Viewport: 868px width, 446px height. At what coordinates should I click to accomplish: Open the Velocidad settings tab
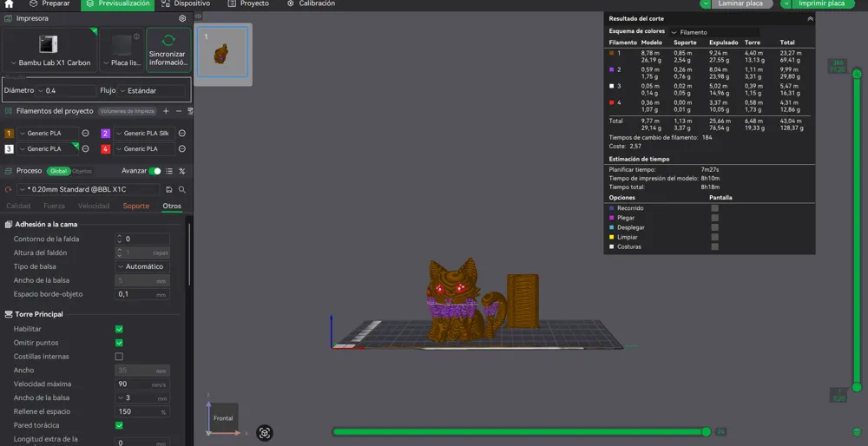[x=94, y=206]
